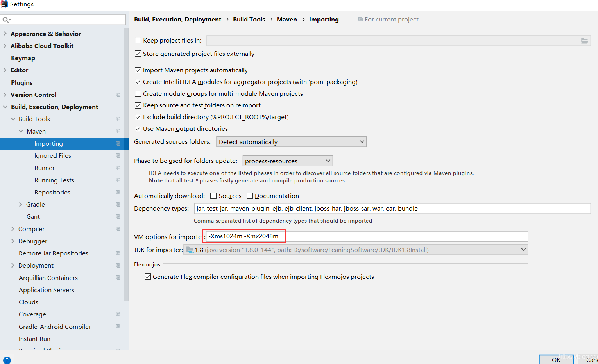Click project-level icon beside Gradle-Android Compiler
The height and width of the screenshot is (364, 598).
tap(118, 327)
